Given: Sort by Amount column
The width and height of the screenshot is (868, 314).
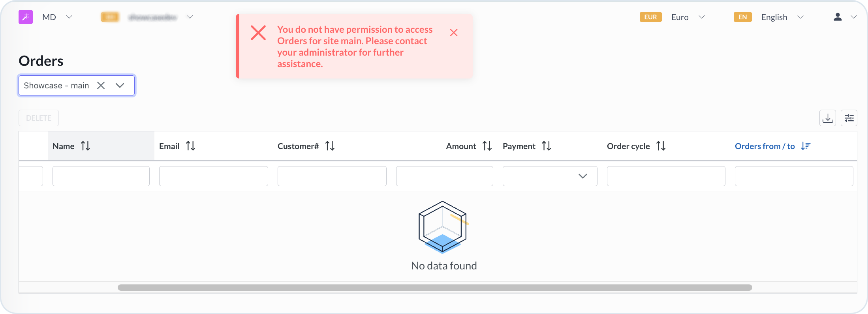Looking at the screenshot, I should 487,146.
